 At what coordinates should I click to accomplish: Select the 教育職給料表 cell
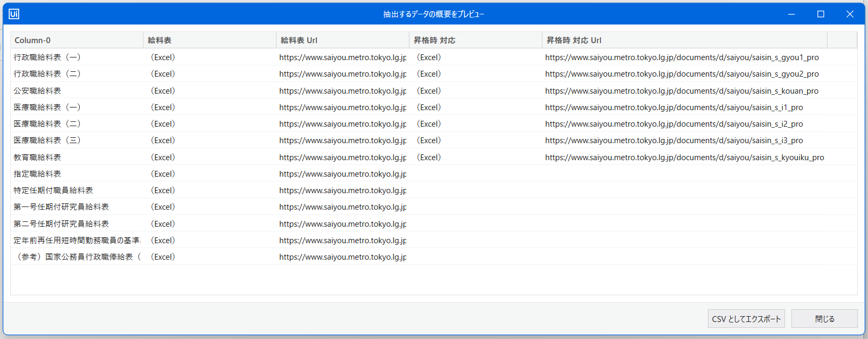coord(77,158)
